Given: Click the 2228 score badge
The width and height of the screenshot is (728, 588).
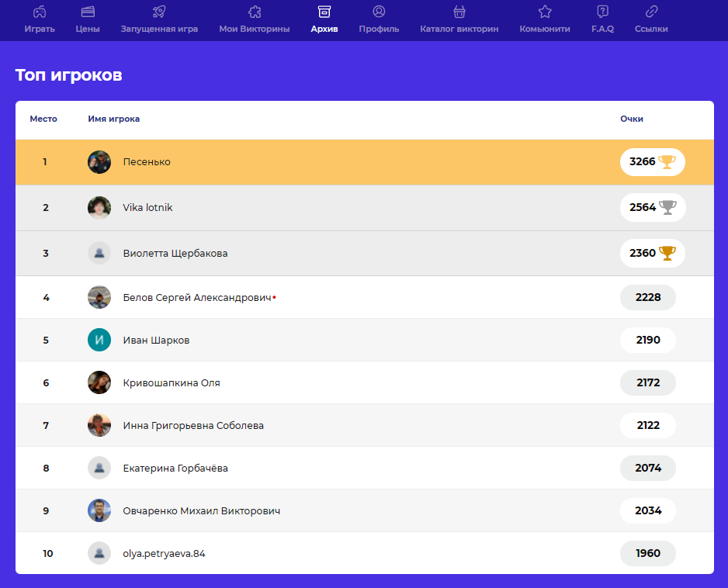Looking at the screenshot, I should 647,298.
